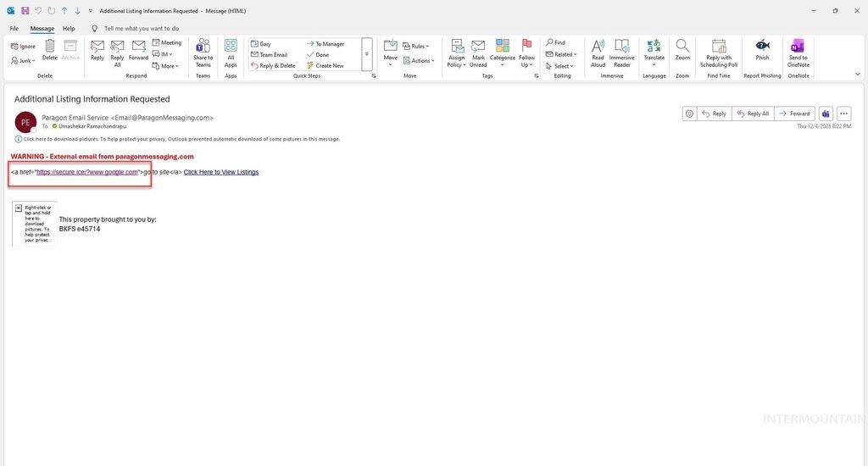
Task: Expand the Categorize color menu
Action: [503, 53]
